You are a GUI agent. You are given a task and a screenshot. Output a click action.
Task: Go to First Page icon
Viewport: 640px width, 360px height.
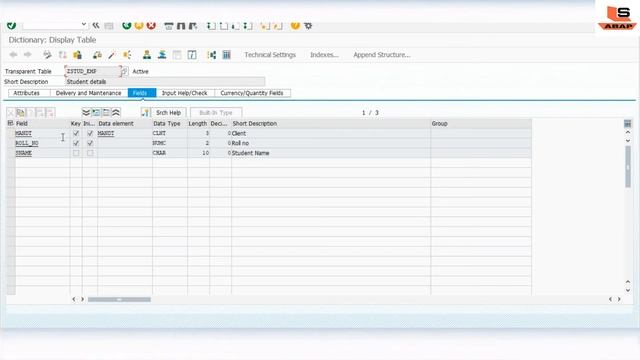click(x=211, y=26)
